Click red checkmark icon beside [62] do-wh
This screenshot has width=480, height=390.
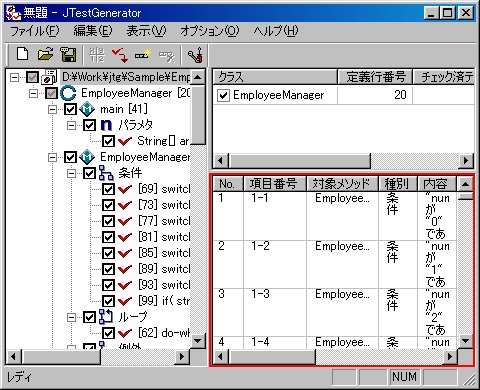click(x=125, y=333)
